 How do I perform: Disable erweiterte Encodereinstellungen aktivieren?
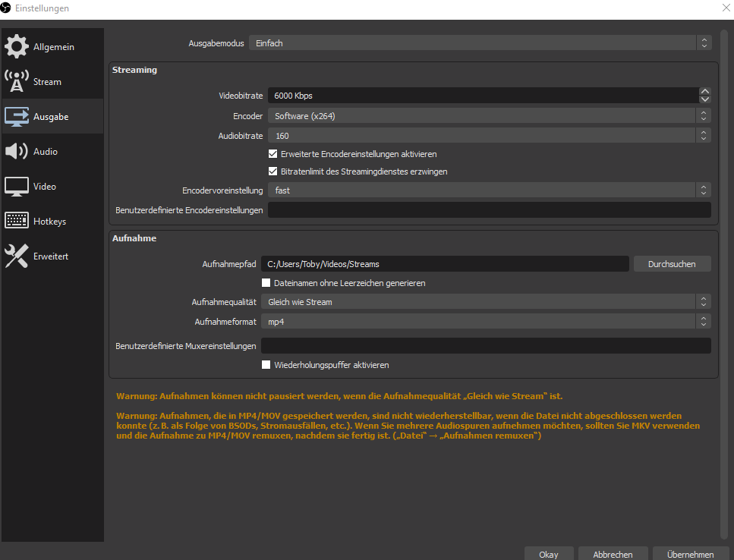pyautogui.click(x=273, y=153)
